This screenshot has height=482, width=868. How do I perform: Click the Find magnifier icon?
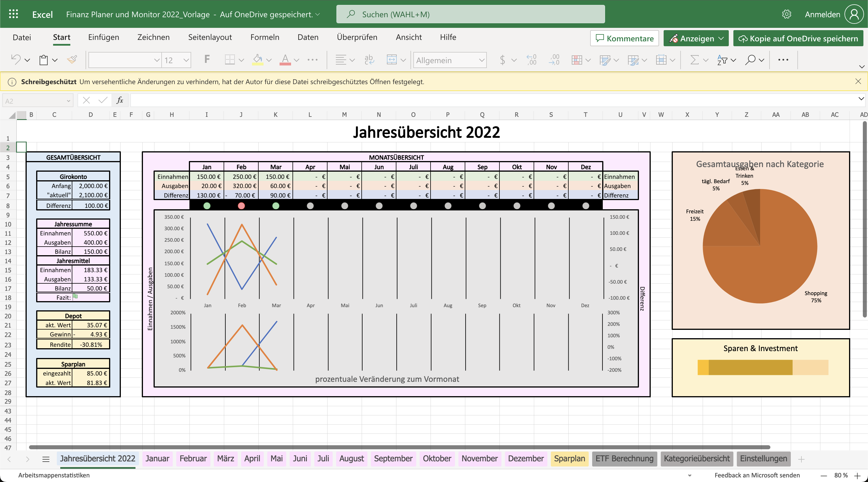pos(751,60)
